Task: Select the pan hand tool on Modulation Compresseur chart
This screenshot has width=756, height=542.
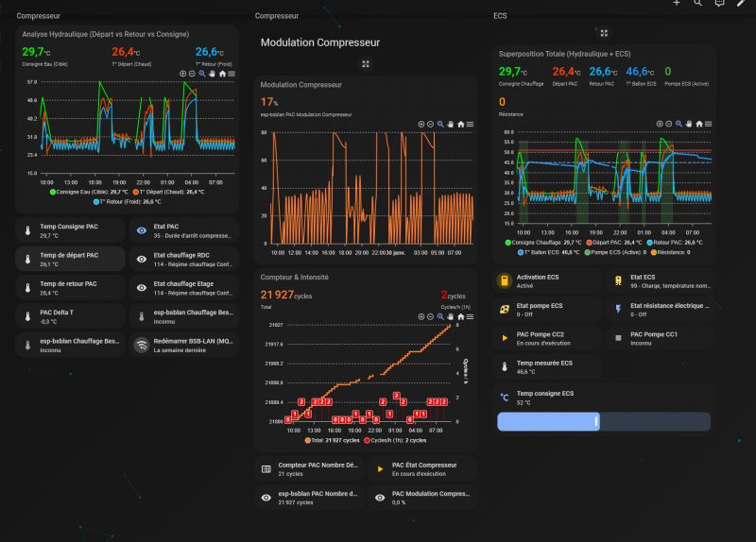Action: pos(450,125)
